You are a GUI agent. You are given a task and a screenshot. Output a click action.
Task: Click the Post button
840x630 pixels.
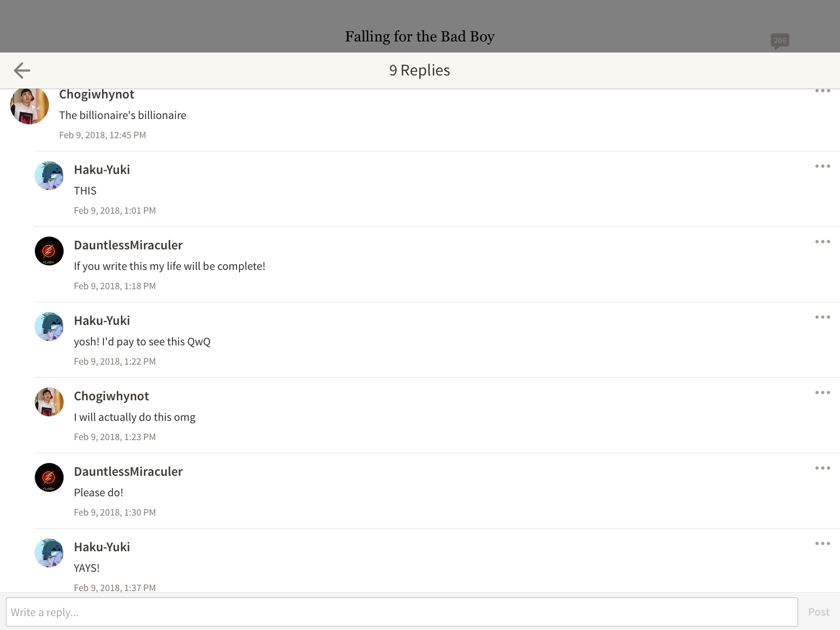point(819,612)
